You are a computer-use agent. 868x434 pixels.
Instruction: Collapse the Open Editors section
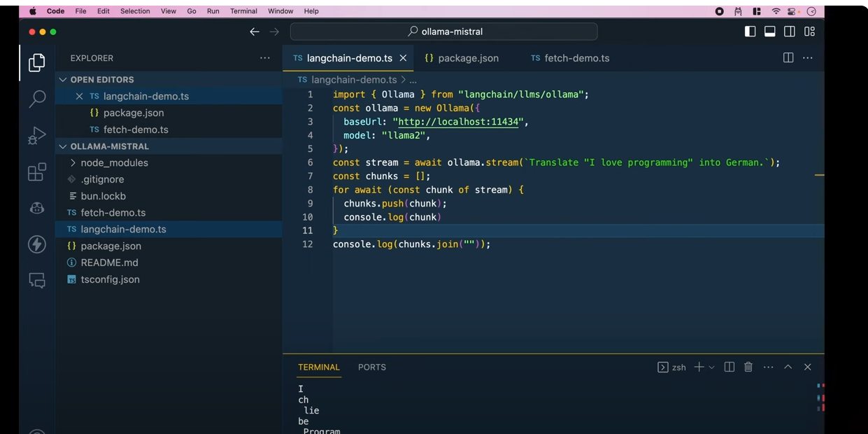pos(169,79)
